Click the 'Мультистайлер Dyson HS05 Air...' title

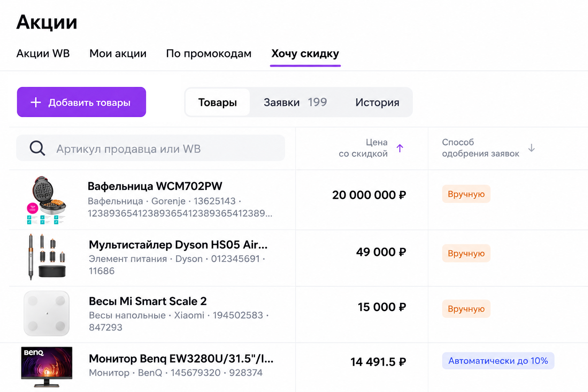(x=178, y=245)
